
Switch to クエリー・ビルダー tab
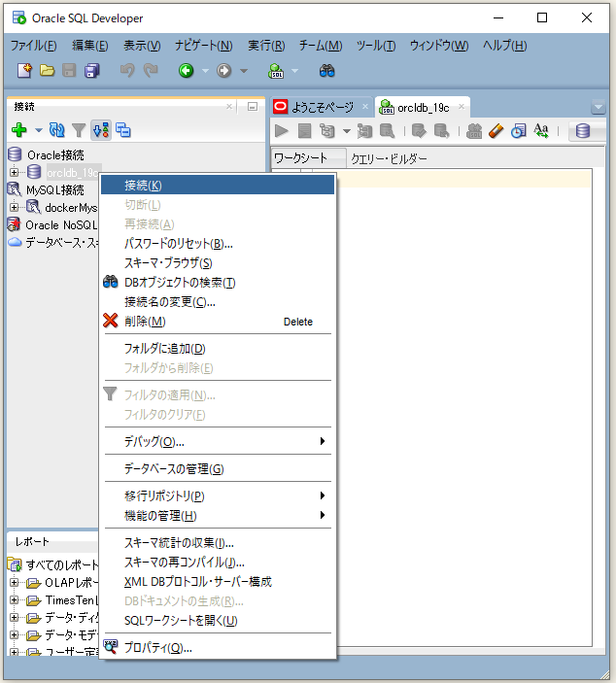[x=389, y=158]
